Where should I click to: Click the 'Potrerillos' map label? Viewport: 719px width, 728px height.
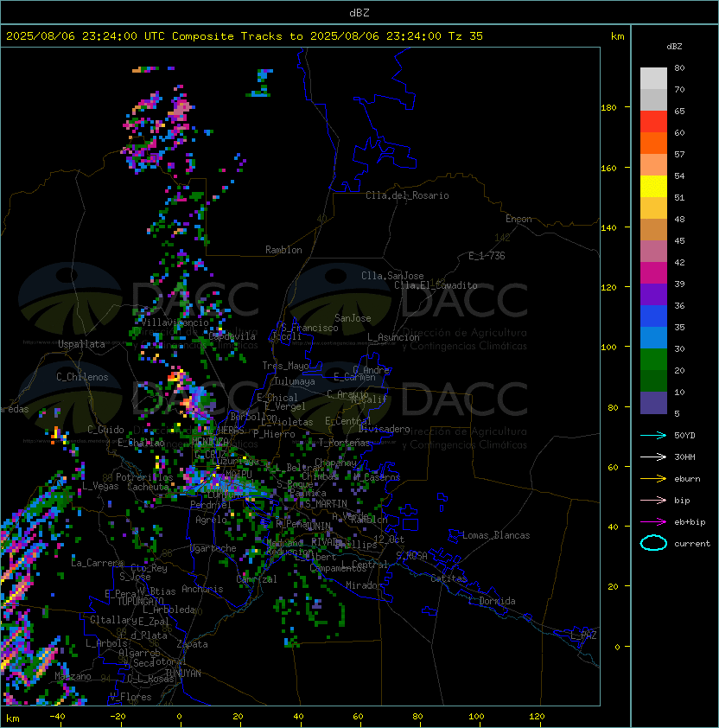pyautogui.click(x=144, y=477)
